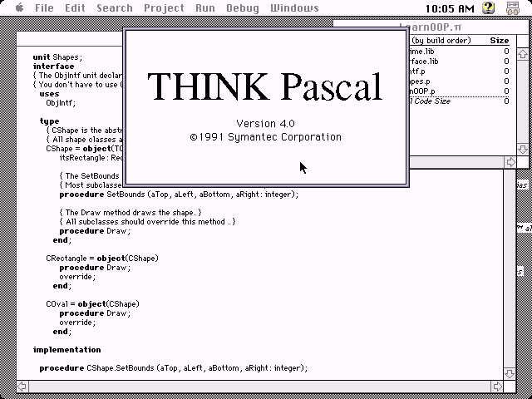Click 'procedure CShape.SetBounds' line

174,368
